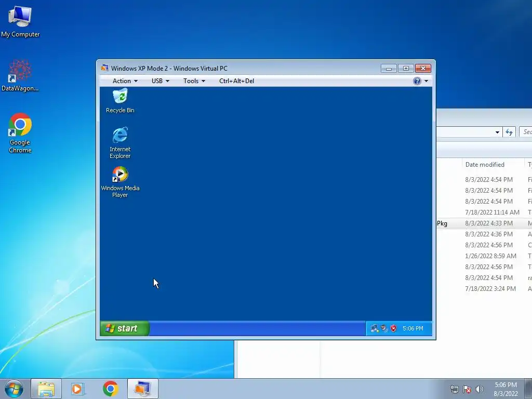Image resolution: width=532 pixels, height=399 pixels.
Task: Open the USB menu in Virtual PC
Action: [x=161, y=81]
